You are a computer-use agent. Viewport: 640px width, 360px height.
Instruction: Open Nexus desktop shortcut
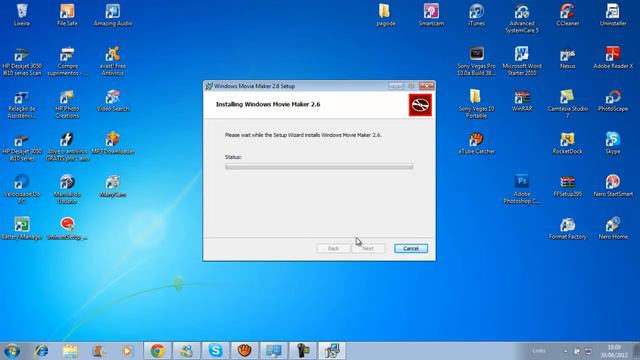click(567, 58)
